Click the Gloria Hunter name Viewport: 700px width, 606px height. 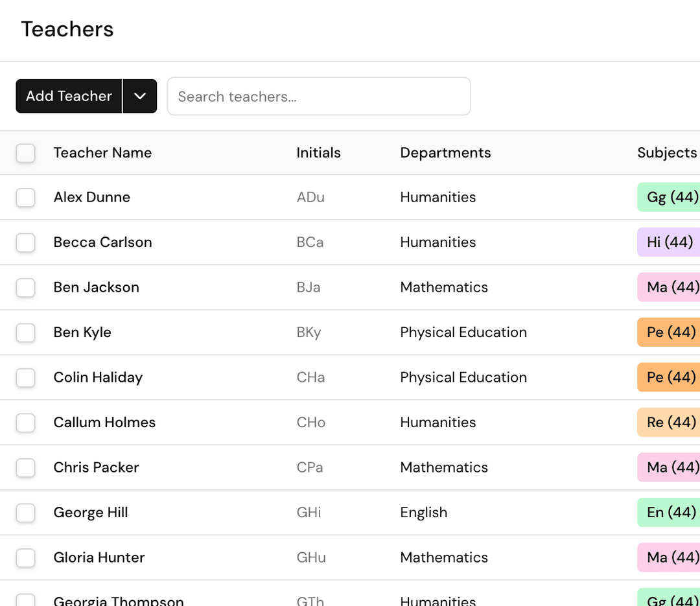click(x=99, y=557)
